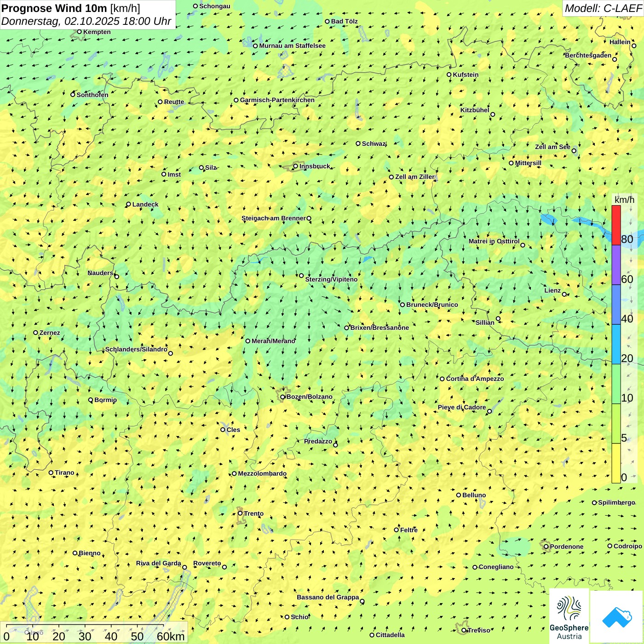The width and height of the screenshot is (644, 644).
Task: Click the Treviso city label
Action: click(x=479, y=630)
